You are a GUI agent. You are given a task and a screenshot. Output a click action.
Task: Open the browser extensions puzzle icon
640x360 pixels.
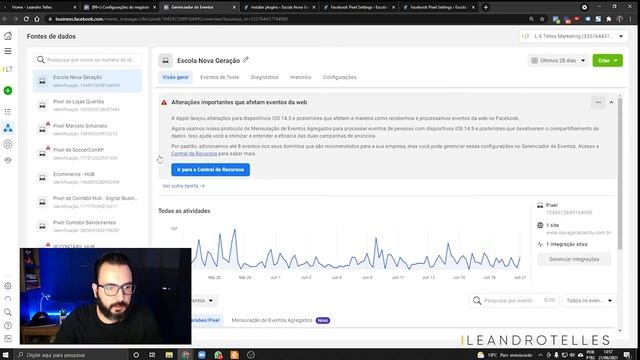[x=609, y=19]
